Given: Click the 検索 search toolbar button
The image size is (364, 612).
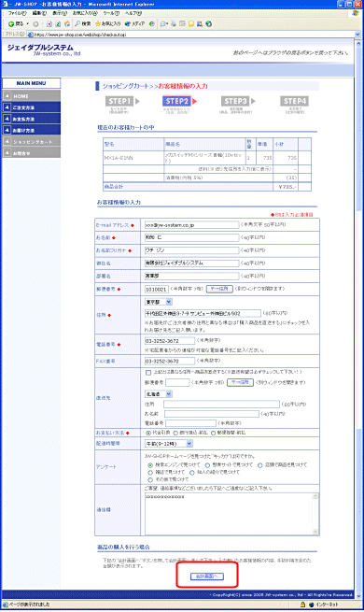Looking at the screenshot, I should point(83,23).
